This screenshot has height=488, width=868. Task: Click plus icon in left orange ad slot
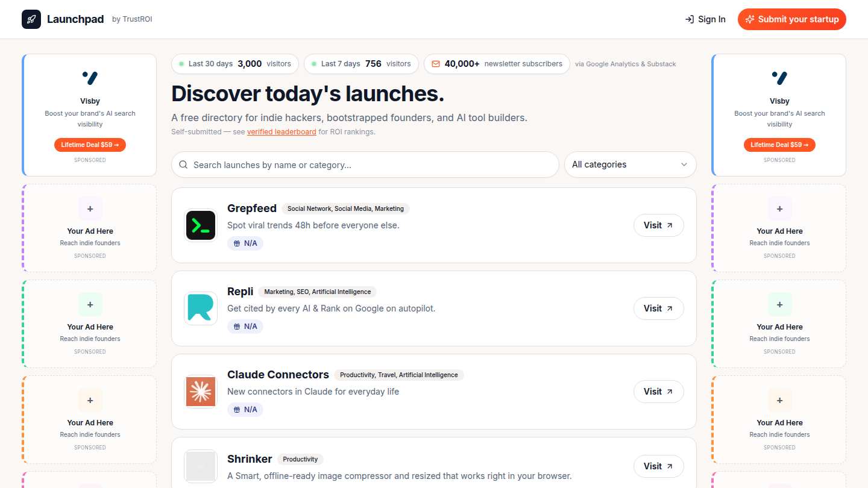(x=90, y=401)
